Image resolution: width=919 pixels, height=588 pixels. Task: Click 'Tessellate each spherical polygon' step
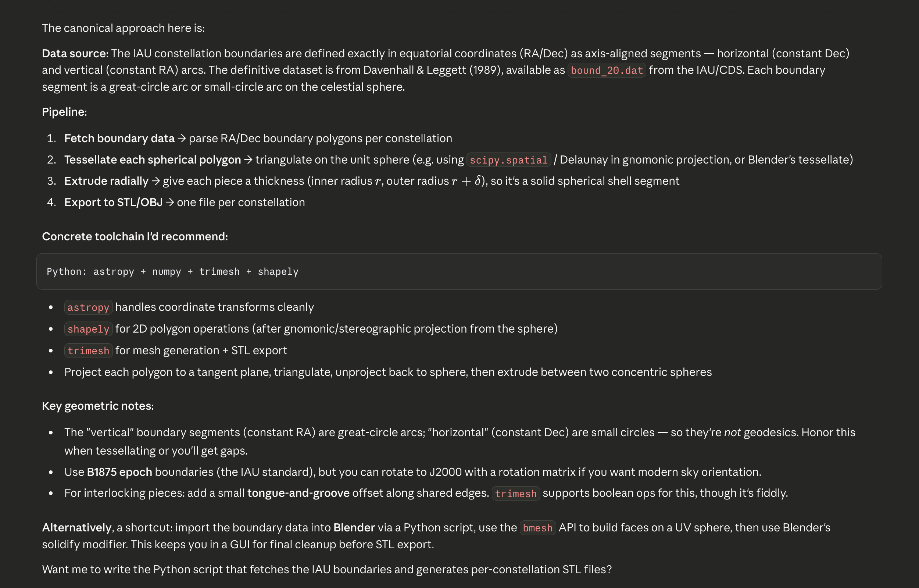(x=152, y=159)
